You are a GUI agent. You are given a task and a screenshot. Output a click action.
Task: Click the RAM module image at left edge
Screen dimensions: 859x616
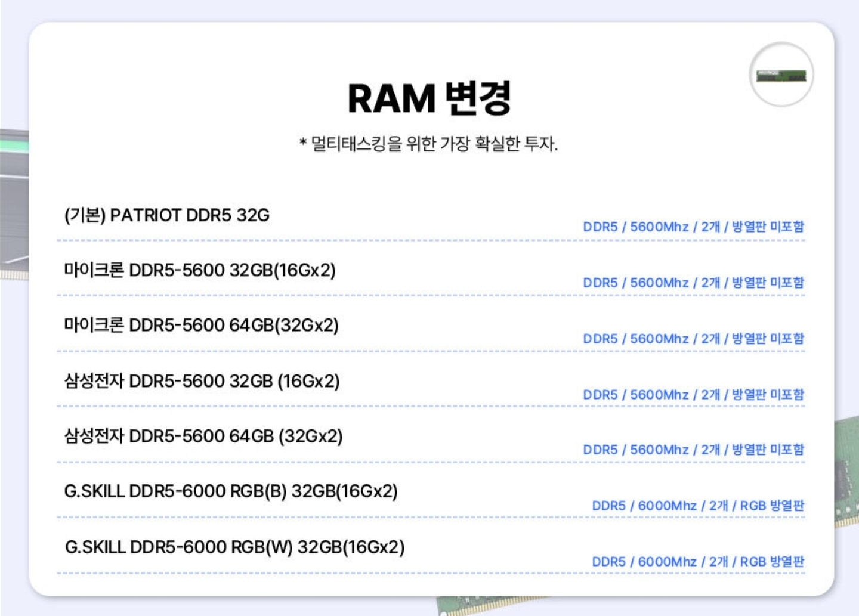pos(14,203)
